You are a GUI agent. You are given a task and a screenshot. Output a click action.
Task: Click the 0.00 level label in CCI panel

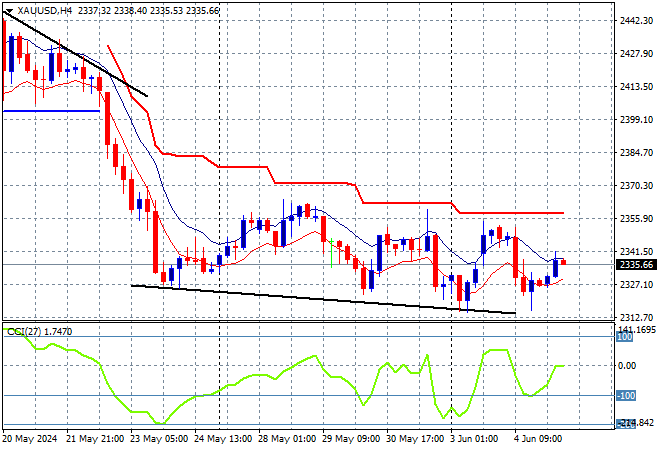pyautogui.click(x=627, y=366)
